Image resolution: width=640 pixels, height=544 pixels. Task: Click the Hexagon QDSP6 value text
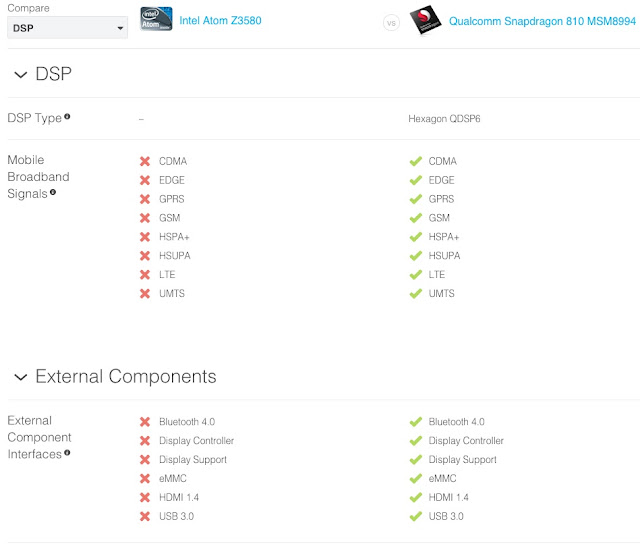tap(444, 119)
